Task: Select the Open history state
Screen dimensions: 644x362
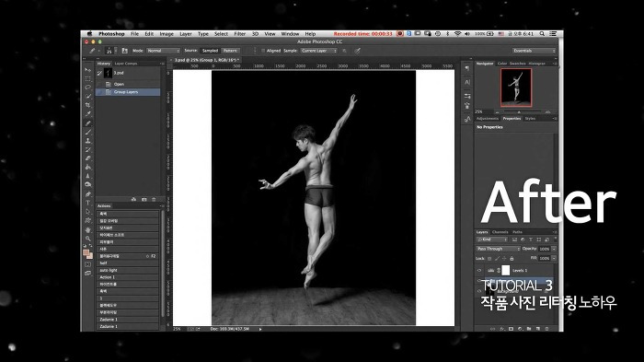Action: [x=128, y=84]
